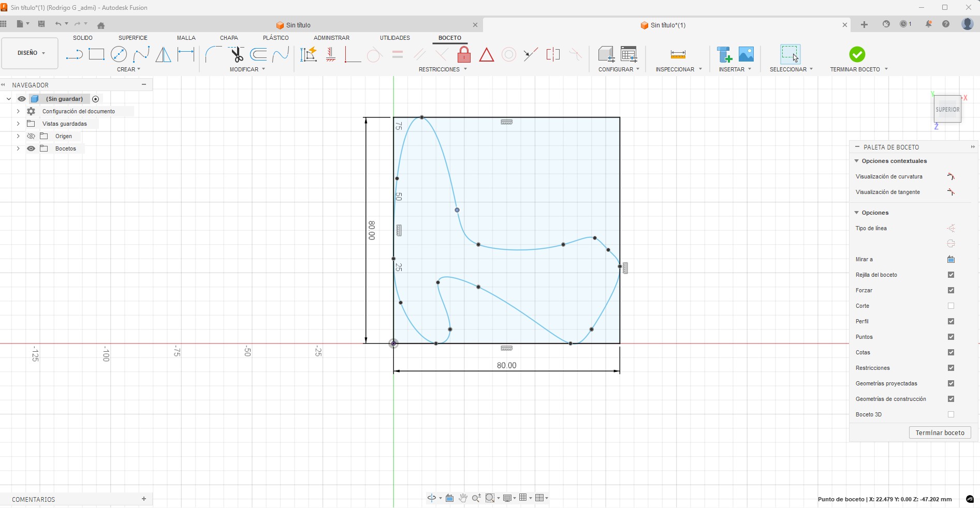Screen dimensions: 980x508
Task: Add a new document tab with plus
Action: (x=864, y=24)
